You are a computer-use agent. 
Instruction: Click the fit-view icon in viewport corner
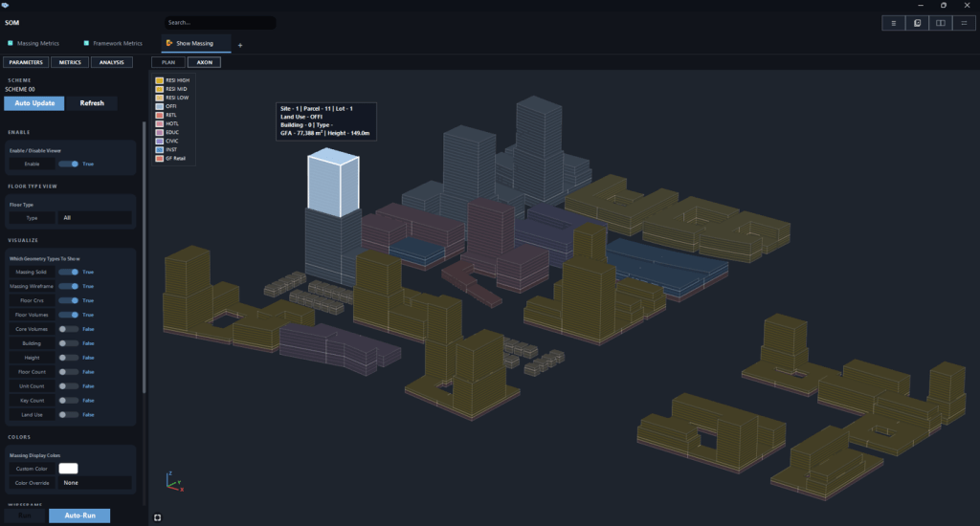pos(158,517)
